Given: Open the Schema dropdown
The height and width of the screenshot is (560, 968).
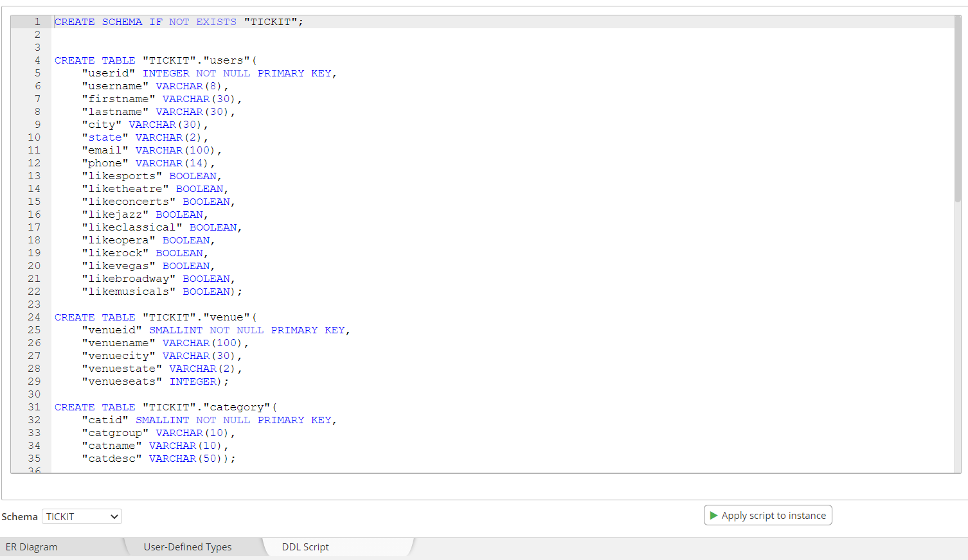Looking at the screenshot, I should click(x=82, y=516).
